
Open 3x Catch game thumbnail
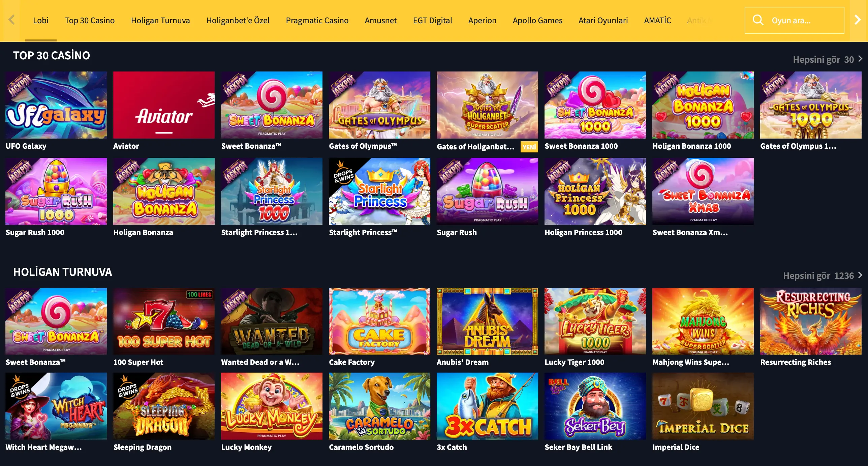(x=487, y=406)
